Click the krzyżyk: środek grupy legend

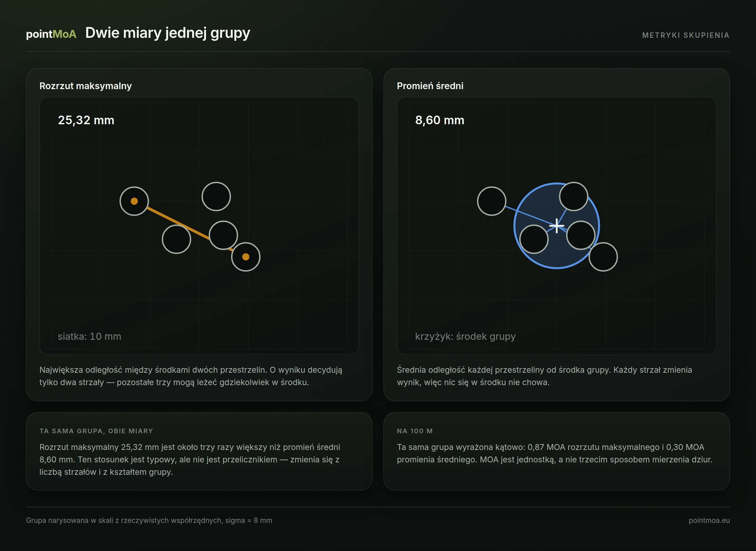[x=465, y=336]
